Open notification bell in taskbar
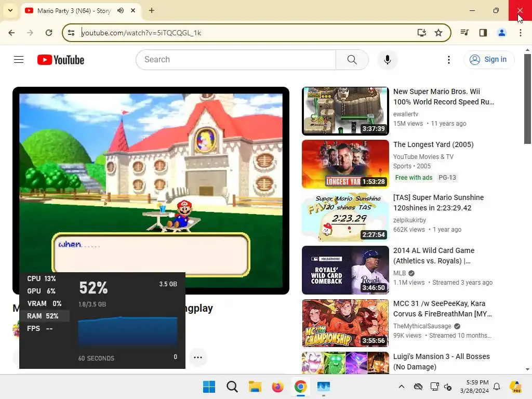 (x=497, y=387)
